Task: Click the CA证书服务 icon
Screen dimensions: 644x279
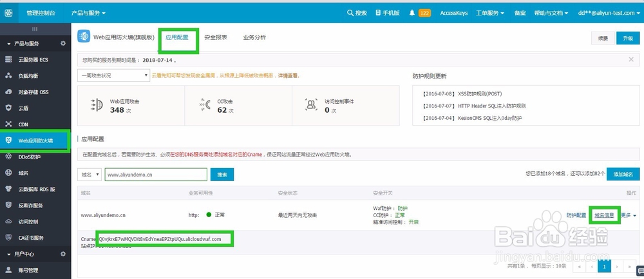Action: (8, 238)
